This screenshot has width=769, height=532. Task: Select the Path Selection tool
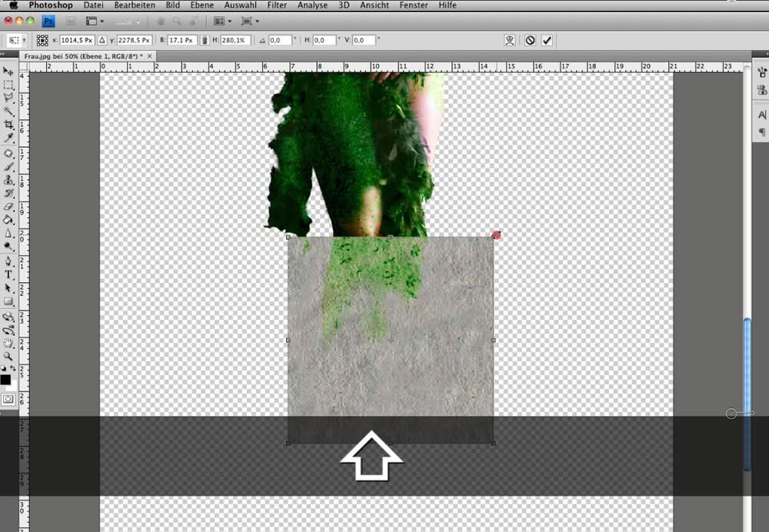click(8, 288)
